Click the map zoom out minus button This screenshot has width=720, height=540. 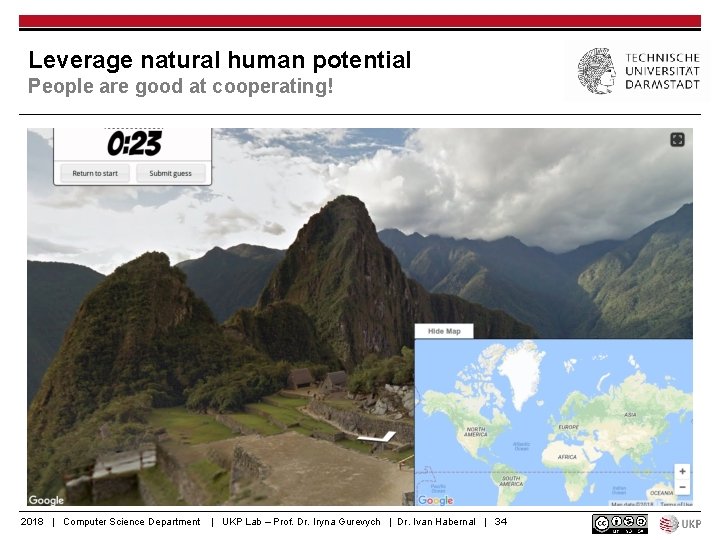pos(682,487)
